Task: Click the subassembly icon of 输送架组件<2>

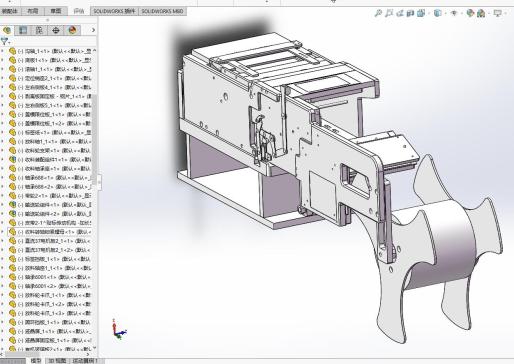Action: (13, 214)
